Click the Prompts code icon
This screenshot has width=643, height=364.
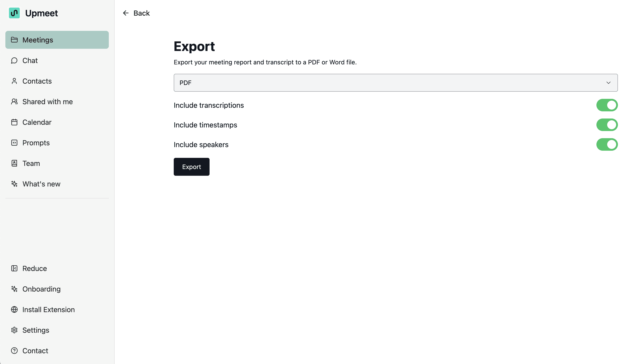coord(14,143)
